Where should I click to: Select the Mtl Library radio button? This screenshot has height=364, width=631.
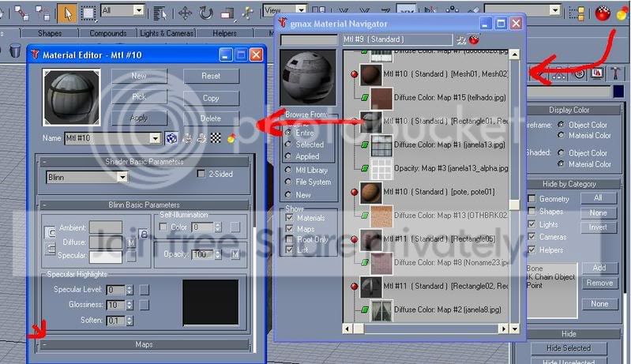[288, 170]
